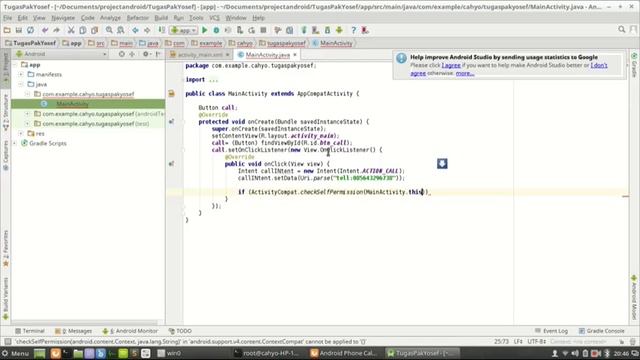Click the Open folder toolbar icon
The width and height of the screenshot is (640, 360).
(7, 30)
